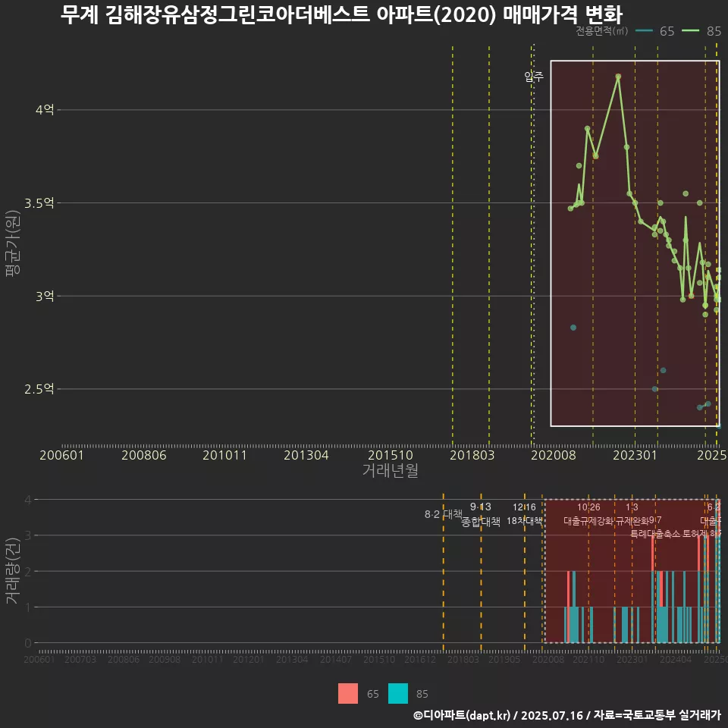728x728 pixels.
Task: Click '200601' on the price chart x-axis
Action: point(61,455)
